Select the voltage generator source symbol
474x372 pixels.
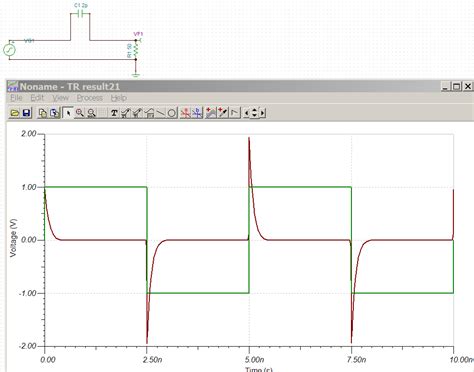coord(9,50)
